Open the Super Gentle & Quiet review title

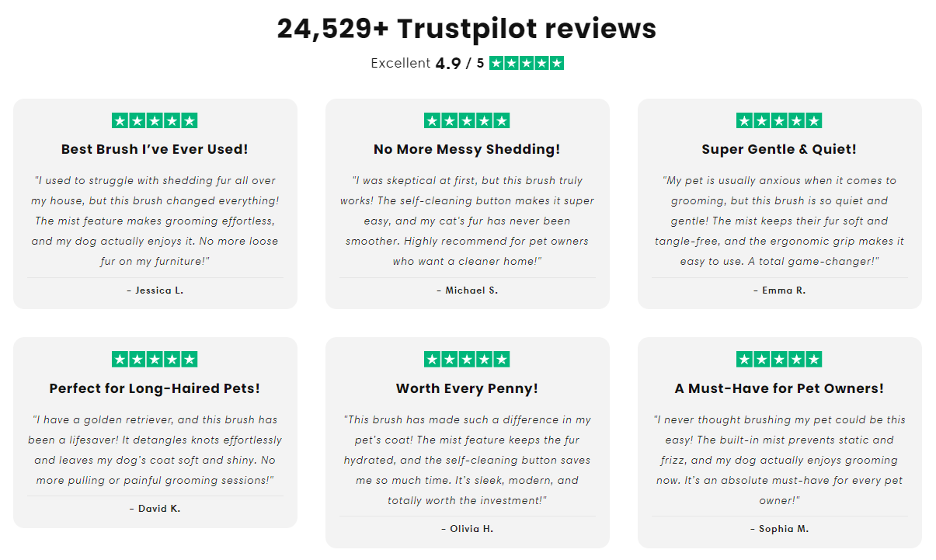pyautogui.click(x=779, y=149)
